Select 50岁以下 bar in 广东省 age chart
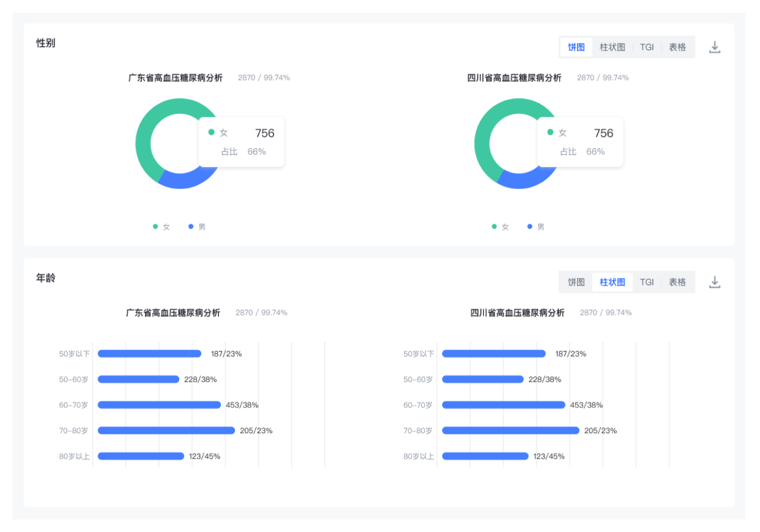Image resolution: width=760 pixels, height=532 pixels. click(149, 354)
